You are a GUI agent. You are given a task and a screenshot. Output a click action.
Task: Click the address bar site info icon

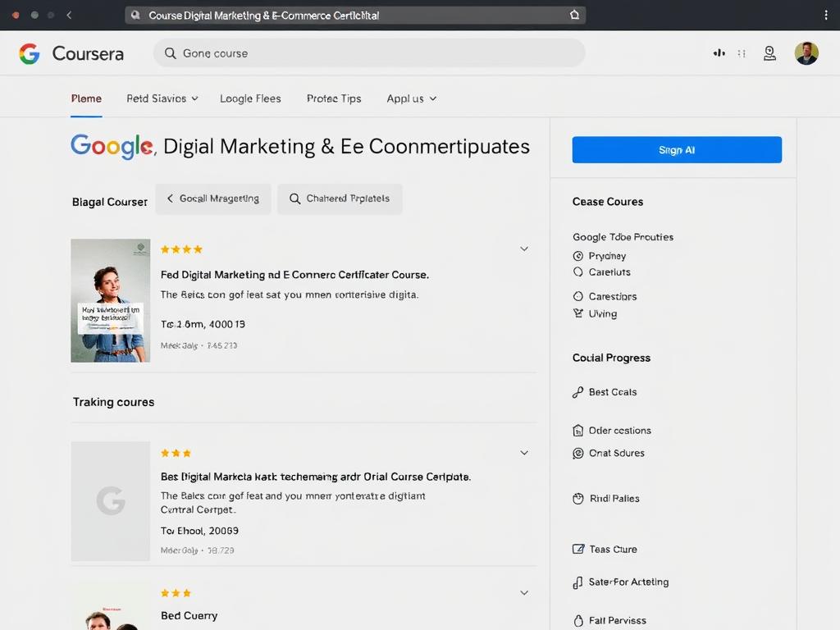tap(135, 15)
